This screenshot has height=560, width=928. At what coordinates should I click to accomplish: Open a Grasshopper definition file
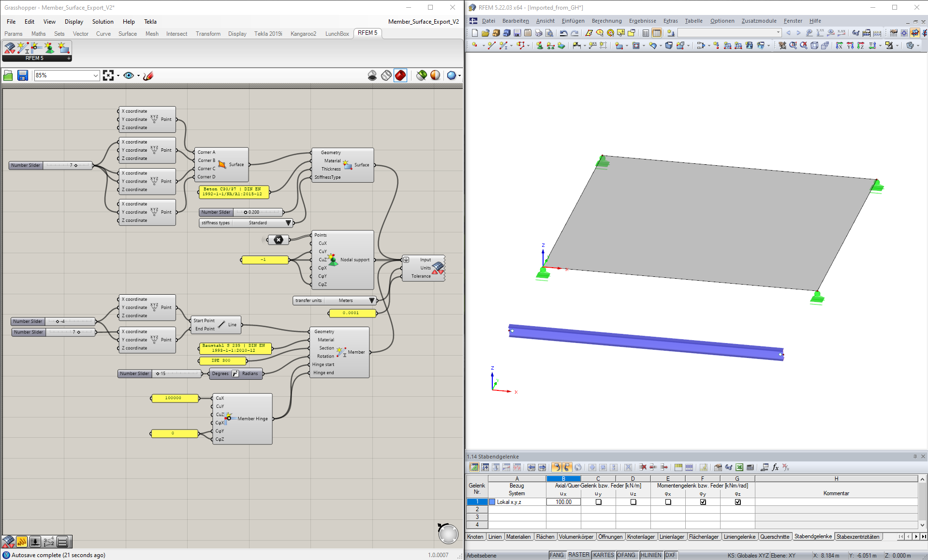8,75
